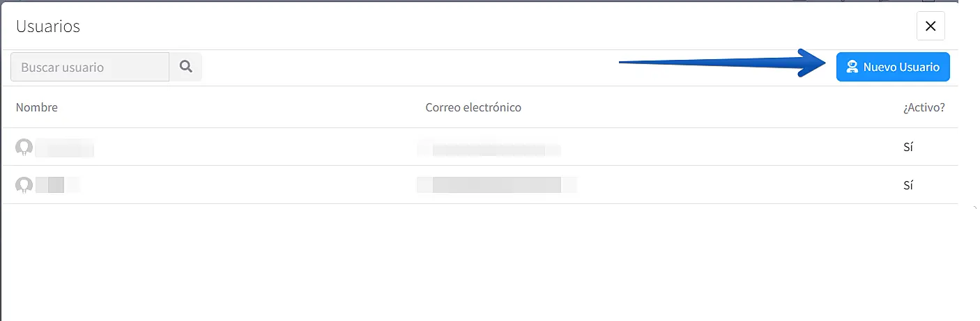The image size is (980, 321).
Task: Open the first user's blurred name
Action: click(x=64, y=148)
